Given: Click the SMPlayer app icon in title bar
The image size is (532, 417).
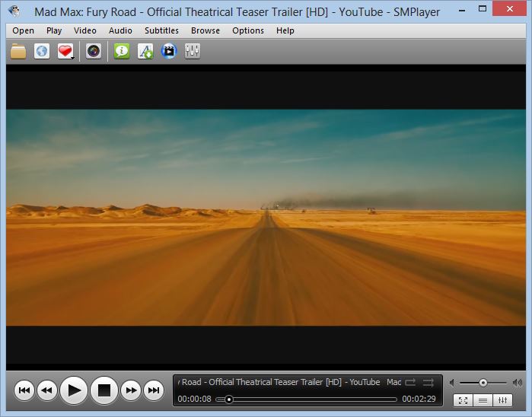Looking at the screenshot, I should tap(14, 11).
